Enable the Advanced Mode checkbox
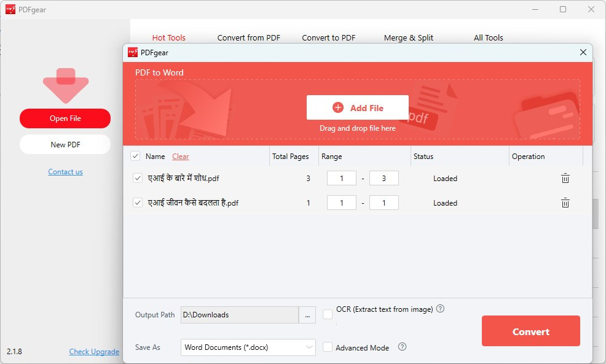This screenshot has width=606, height=364. click(x=328, y=347)
